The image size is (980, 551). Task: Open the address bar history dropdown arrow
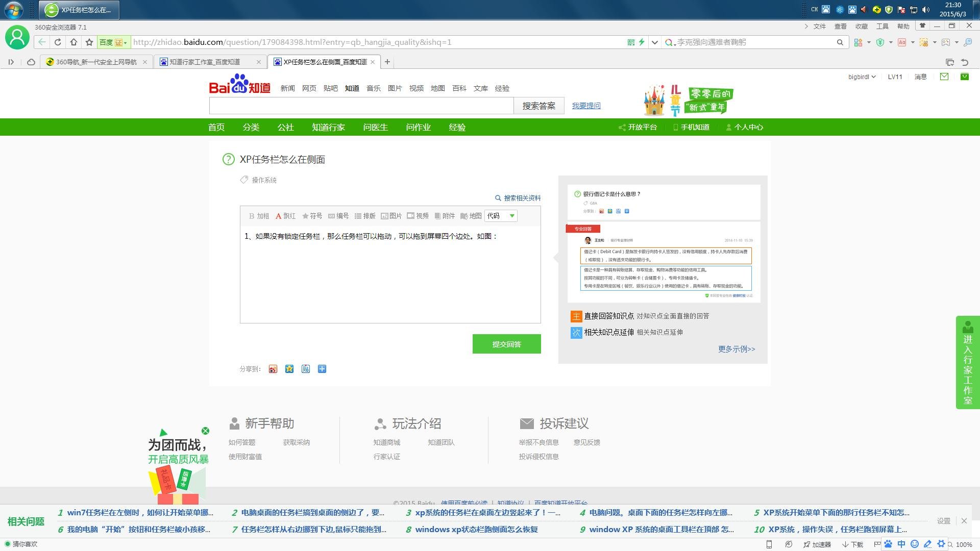[654, 42]
